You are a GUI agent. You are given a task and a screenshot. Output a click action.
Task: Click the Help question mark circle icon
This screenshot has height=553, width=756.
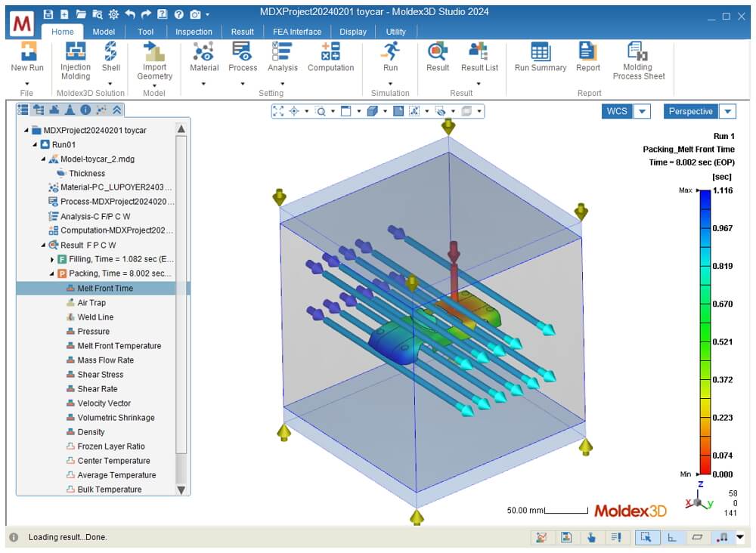(179, 14)
